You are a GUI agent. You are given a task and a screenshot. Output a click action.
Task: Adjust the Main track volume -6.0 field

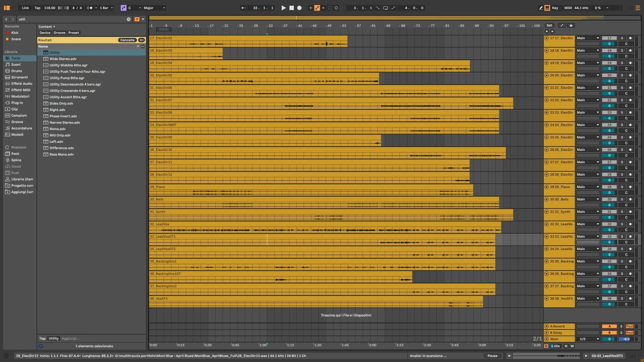(626, 339)
